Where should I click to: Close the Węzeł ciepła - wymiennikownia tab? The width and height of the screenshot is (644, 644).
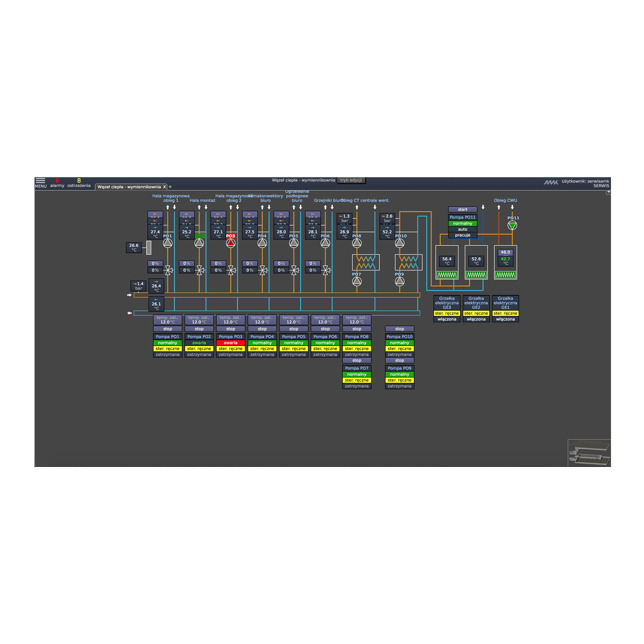pos(164,187)
